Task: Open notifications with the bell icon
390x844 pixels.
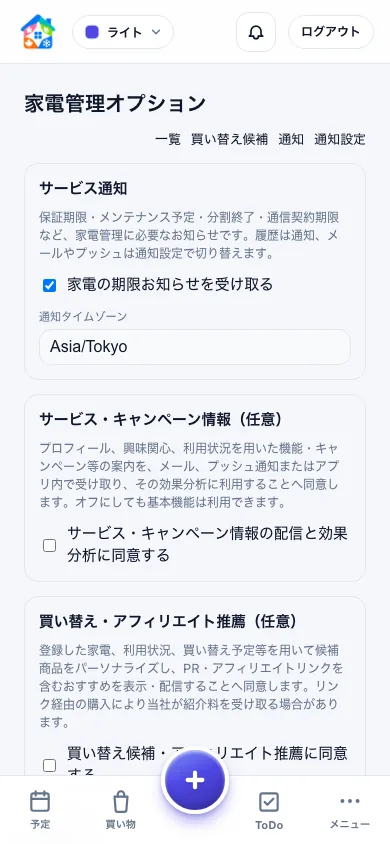Action: 256,32
